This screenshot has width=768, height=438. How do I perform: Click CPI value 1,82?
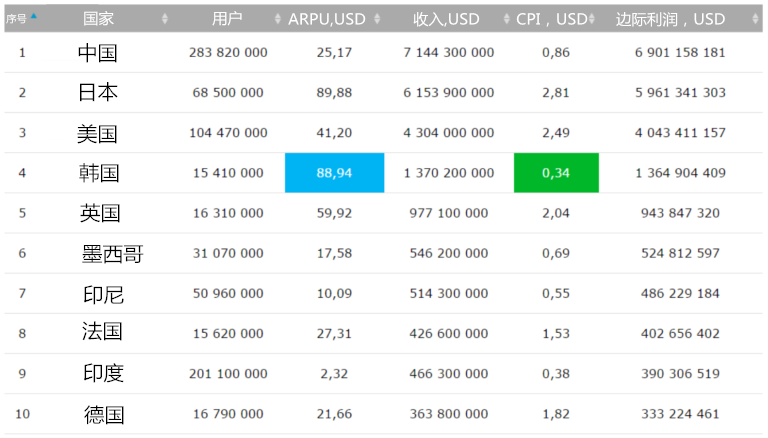(556, 414)
